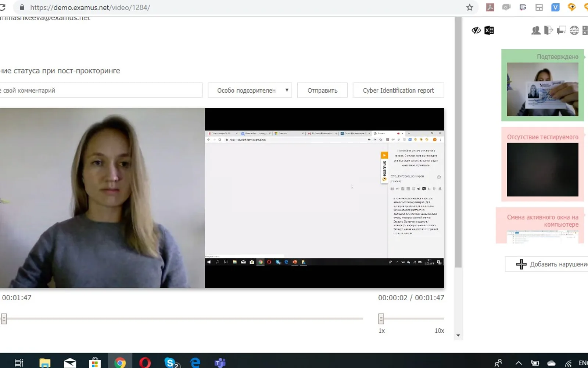Screen dimensions: 588x368
Task: Click into the comment input field
Action: (x=101, y=90)
